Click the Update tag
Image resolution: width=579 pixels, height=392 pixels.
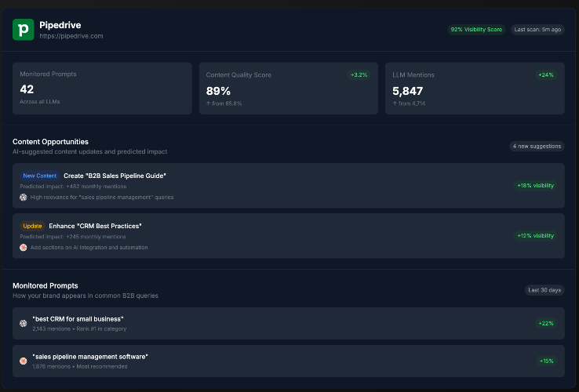[32, 226]
